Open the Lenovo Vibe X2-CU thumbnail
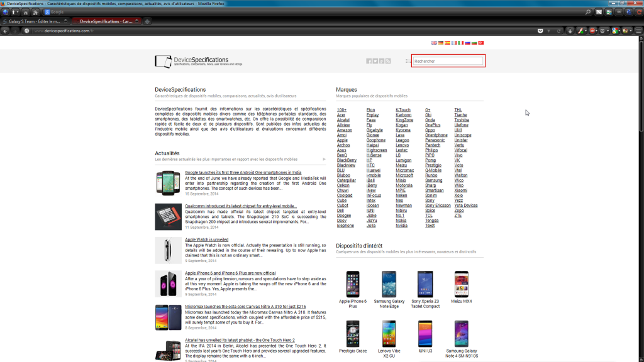The image size is (644, 362). (389, 334)
